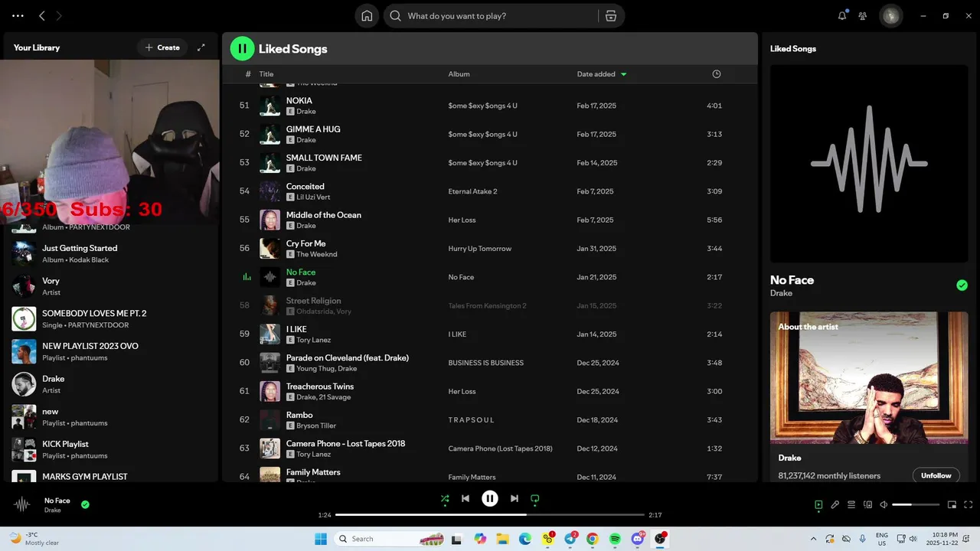Sort tracks by Title column
The image size is (980, 551).
(x=266, y=74)
